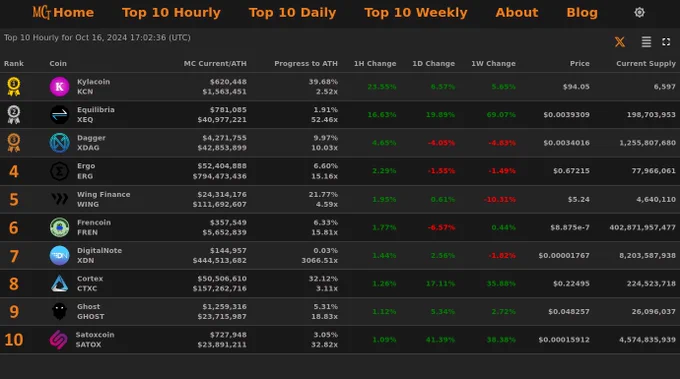This screenshot has height=379, width=680.
Task: Sort by Current Supply column
Action: click(x=646, y=63)
